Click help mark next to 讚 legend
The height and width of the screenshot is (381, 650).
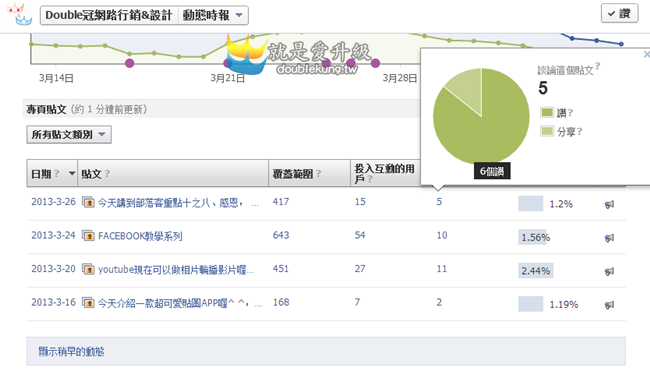570,112
